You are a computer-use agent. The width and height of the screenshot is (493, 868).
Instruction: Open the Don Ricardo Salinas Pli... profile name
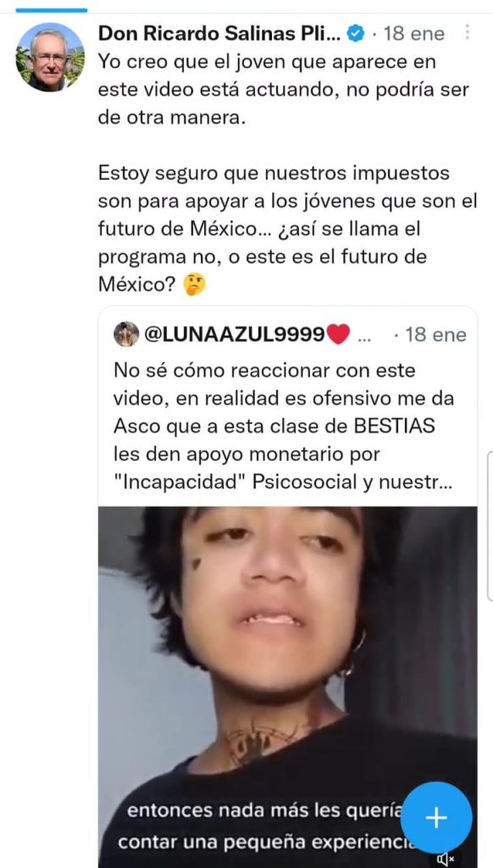[218, 34]
